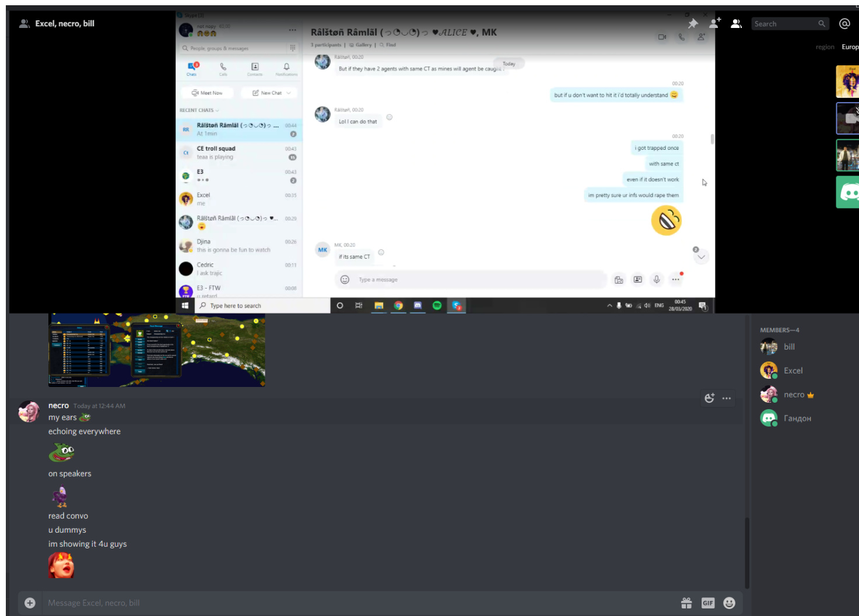This screenshot has height=616, width=859.
Task: Switch to the Skype Chats tab
Action: tap(192, 68)
